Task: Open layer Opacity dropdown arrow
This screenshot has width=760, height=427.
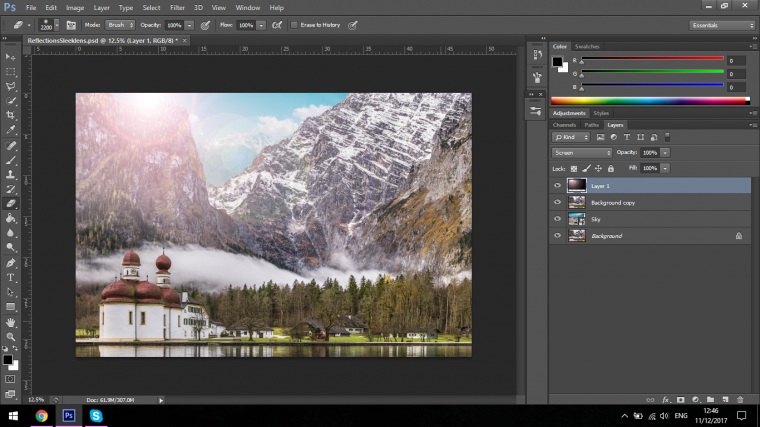Action: (665, 153)
